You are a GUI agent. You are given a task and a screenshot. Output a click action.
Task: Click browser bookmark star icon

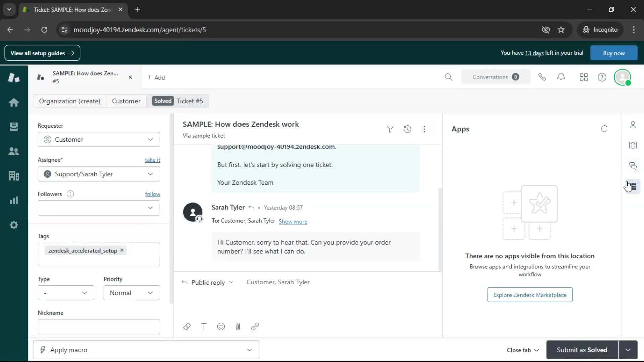click(x=561, y=30)
